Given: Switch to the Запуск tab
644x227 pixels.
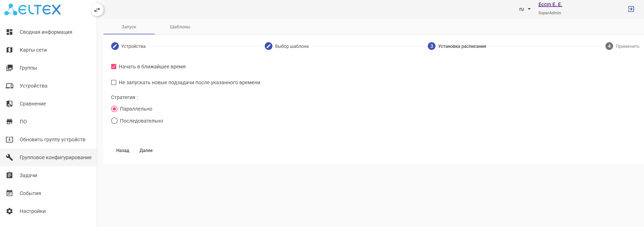Looking at the screenshot, I should point(129,27).
